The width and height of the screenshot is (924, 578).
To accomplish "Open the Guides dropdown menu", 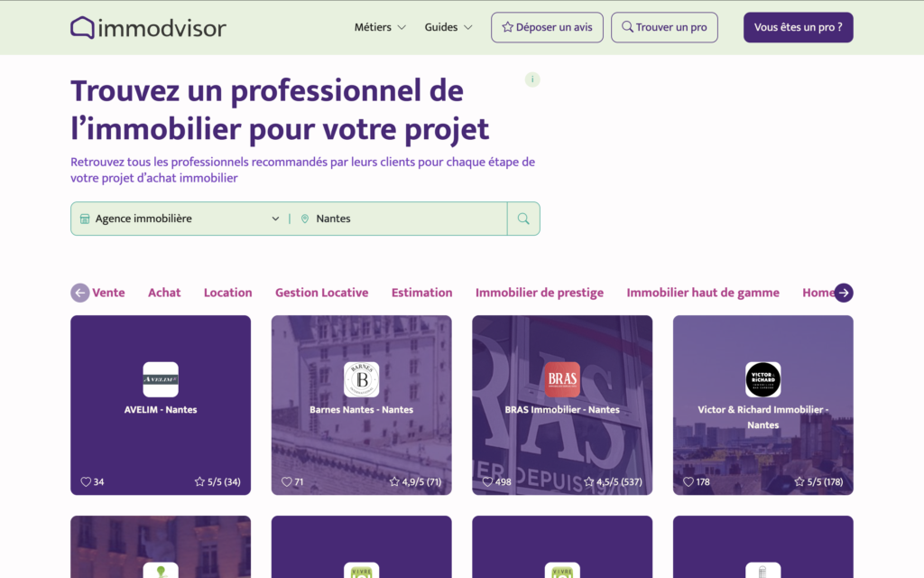I will click(448, 27).
